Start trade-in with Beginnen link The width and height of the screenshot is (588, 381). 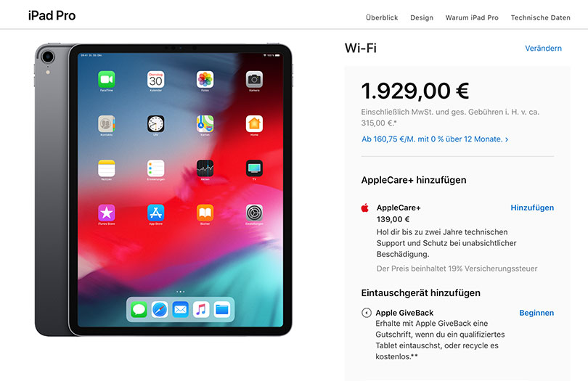pos(536,313)
